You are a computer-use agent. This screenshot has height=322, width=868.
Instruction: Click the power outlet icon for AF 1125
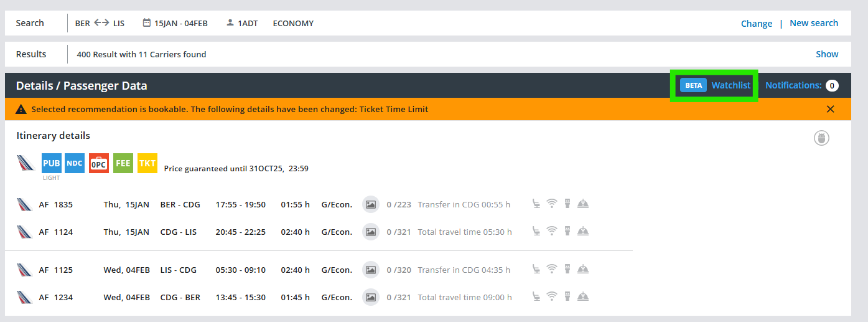(x=567, y=270)
